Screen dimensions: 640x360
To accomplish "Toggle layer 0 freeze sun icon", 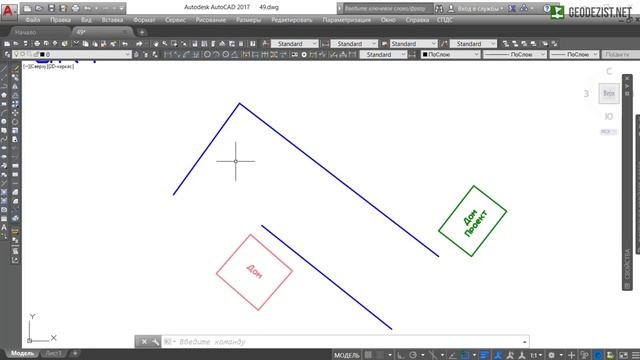I will (23, 54).
